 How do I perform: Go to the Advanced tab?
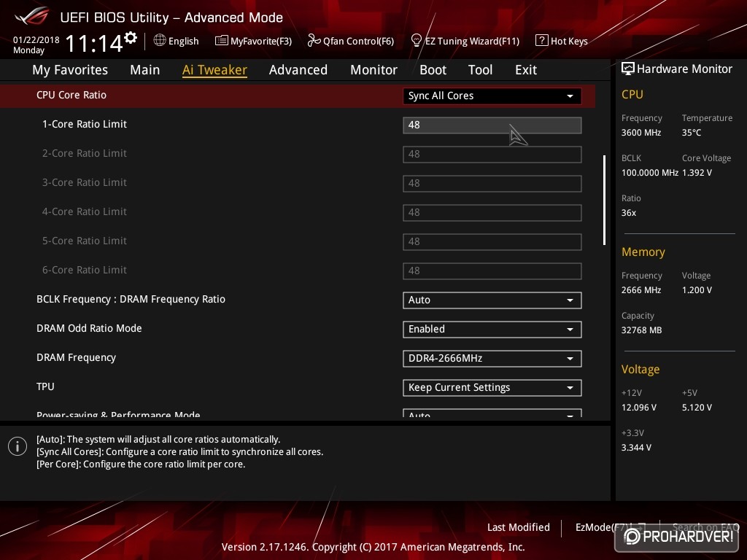[x=298, y=70]
